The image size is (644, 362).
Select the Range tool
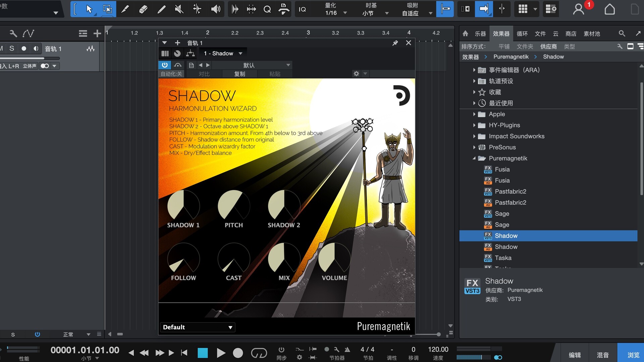(107, 9)
